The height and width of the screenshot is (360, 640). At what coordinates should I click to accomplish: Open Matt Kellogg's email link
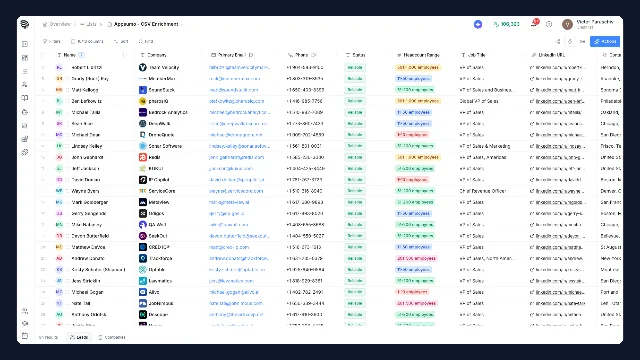coord(233,90)
